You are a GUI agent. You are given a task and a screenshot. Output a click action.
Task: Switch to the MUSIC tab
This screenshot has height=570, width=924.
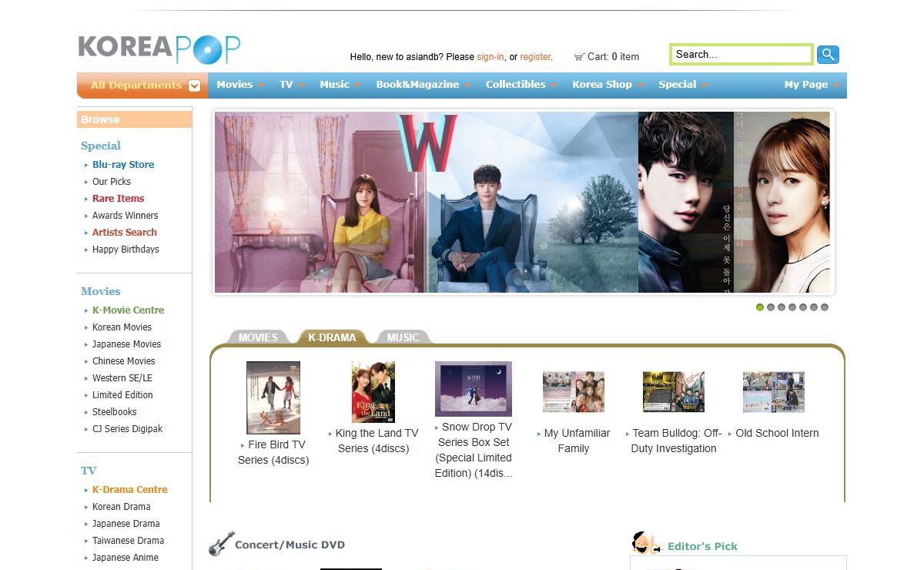pos(403,337)
